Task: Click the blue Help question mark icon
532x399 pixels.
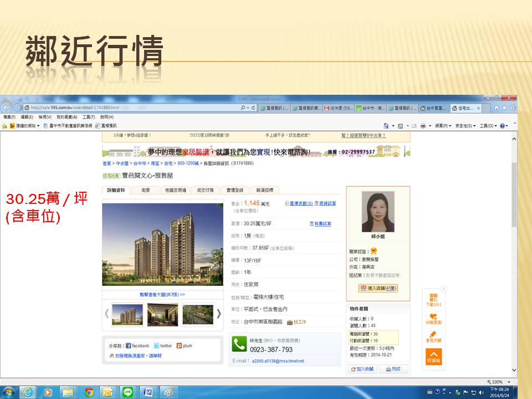Action: pyautogui.click(x=503, y=126)
